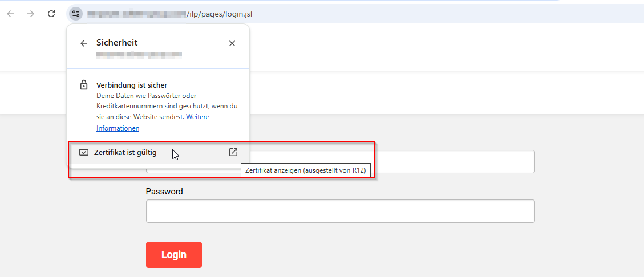Viewport: 644px width, 277px height.
Task: Click the Password field label
Action: pyautogui.click(x=164, y=192)
